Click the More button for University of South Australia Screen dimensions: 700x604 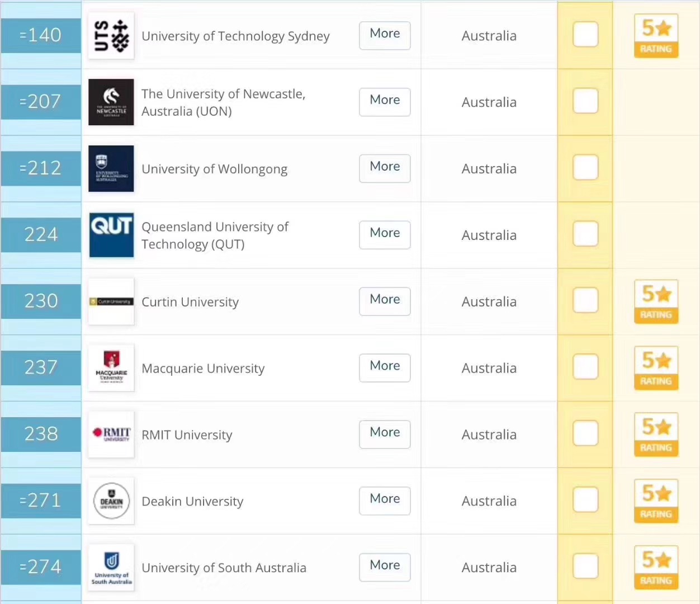tap(385, 567)
